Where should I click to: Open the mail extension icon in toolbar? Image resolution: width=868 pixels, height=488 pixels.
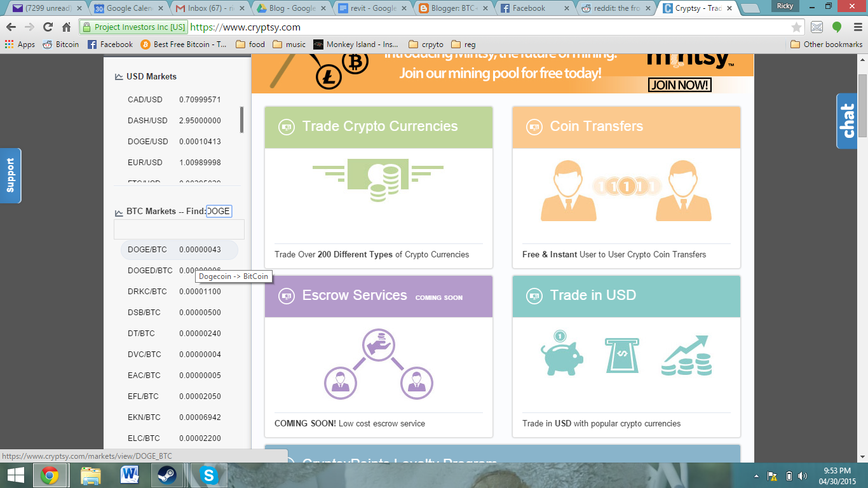coord(817,27)
